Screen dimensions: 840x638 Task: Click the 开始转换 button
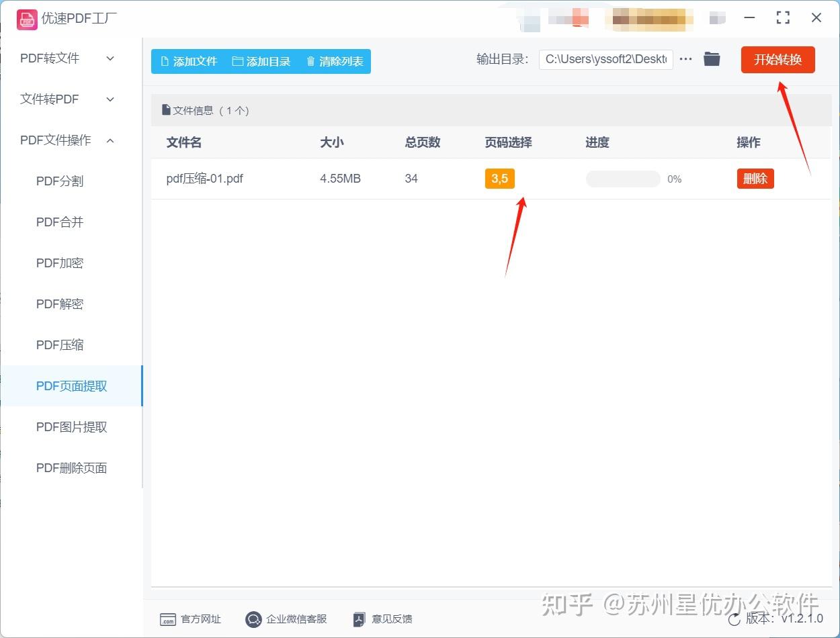[x=778, y=59]
